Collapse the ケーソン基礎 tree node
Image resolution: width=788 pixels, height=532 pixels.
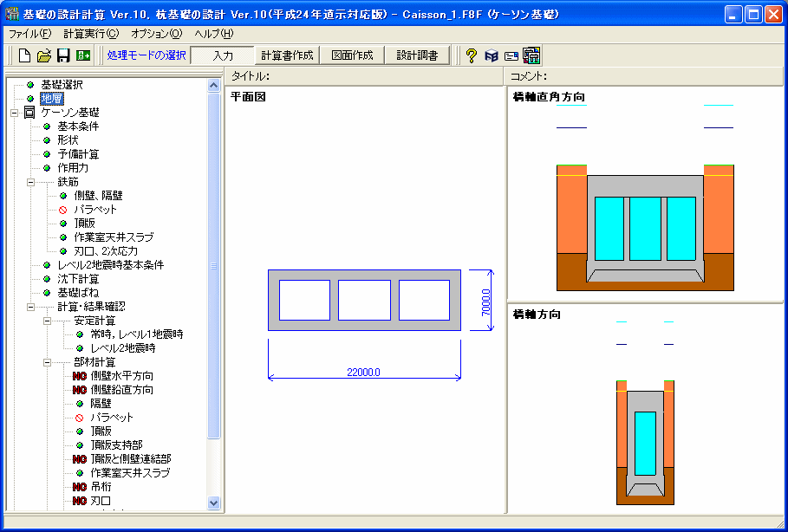(x=14, y=113)
